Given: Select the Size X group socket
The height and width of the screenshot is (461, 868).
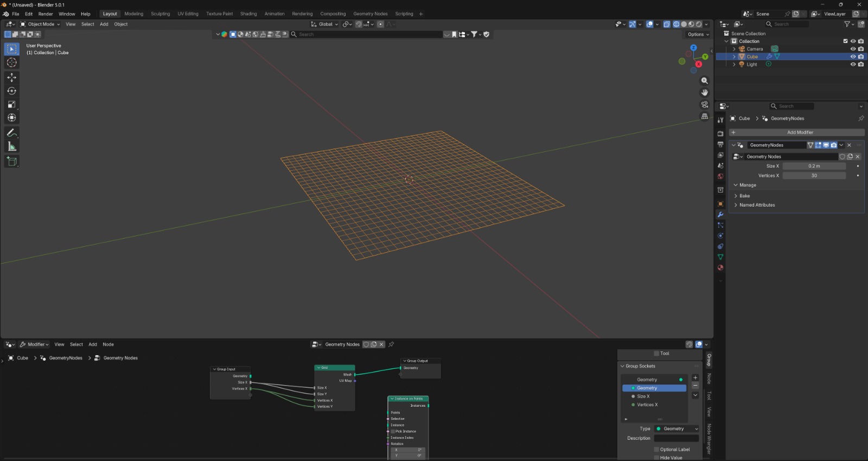Looking at the screenshot, I should pyautogui.click(x=643, y=396).
